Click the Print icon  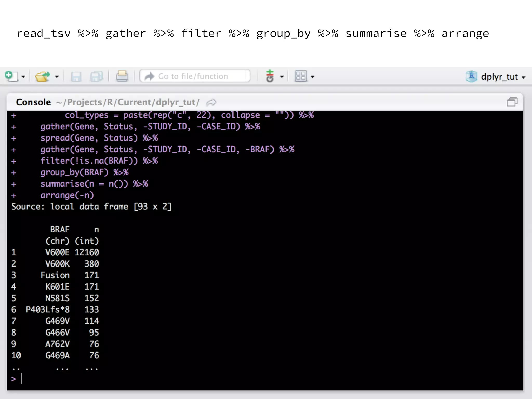click(x=122, y=76)
